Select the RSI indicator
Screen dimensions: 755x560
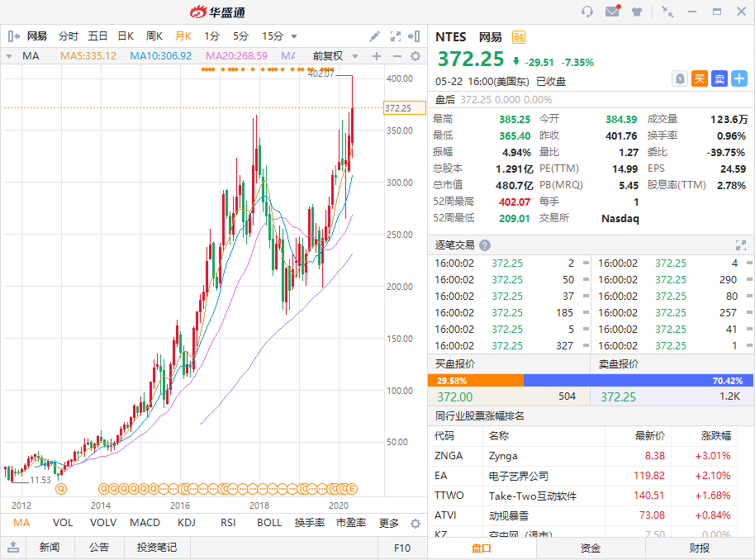[x=228, y=523]
